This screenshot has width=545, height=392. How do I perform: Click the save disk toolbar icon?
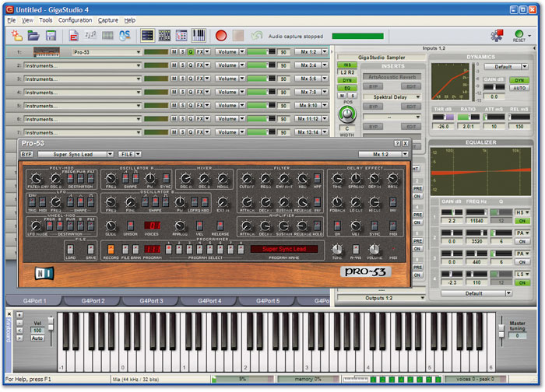point(51,36)
